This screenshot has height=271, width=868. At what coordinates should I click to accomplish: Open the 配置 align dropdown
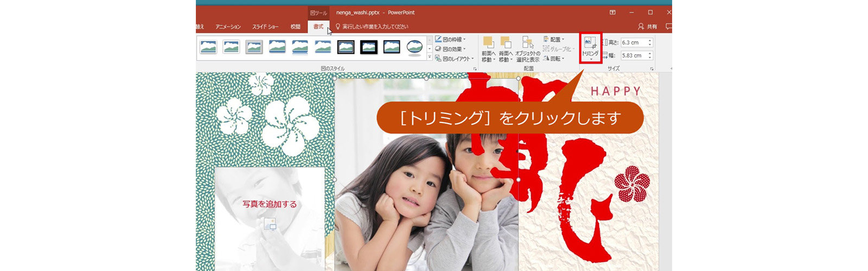pos(554,40)
